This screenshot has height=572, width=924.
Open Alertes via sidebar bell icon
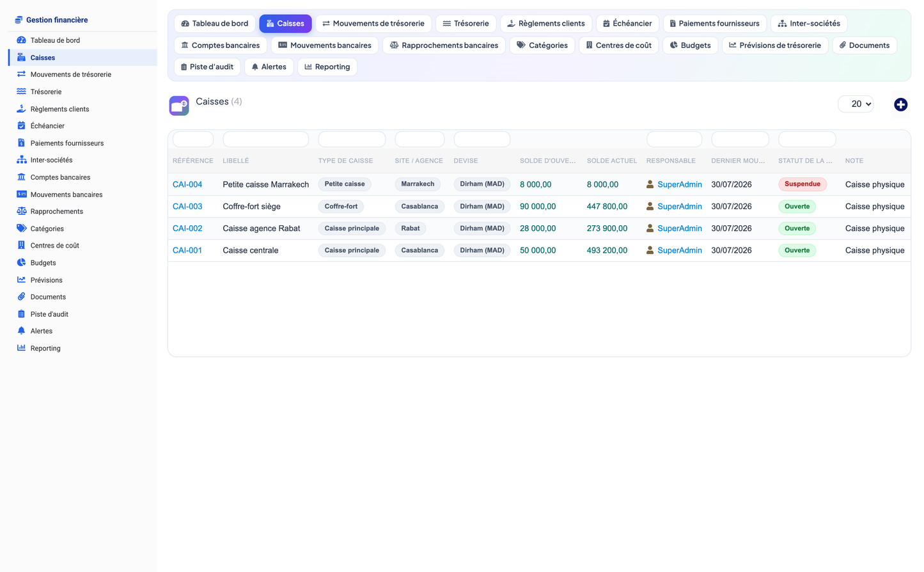click(x=21, y=331)
